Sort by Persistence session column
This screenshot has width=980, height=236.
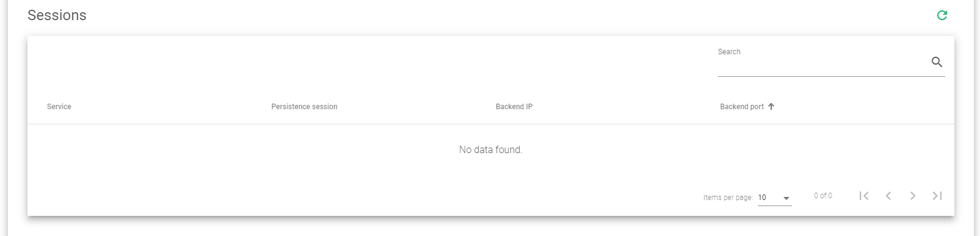pyautogui.click(x=304, y=107)
